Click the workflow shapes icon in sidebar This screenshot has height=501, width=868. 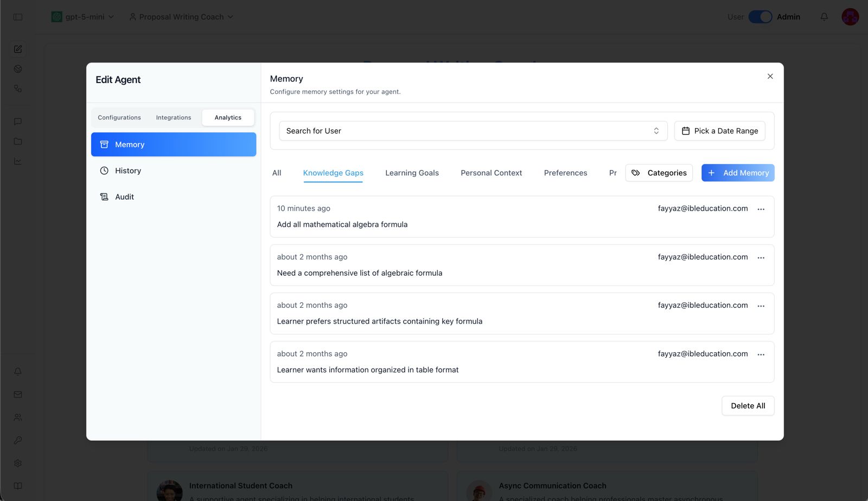tap(18, 88)
